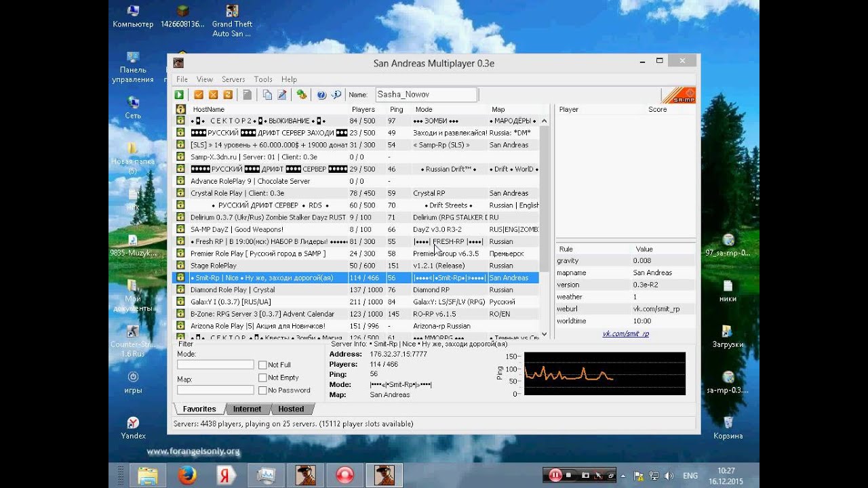868x488 pixels.
Task: Open Firefox from the taskbar
Action: [188, 476]
